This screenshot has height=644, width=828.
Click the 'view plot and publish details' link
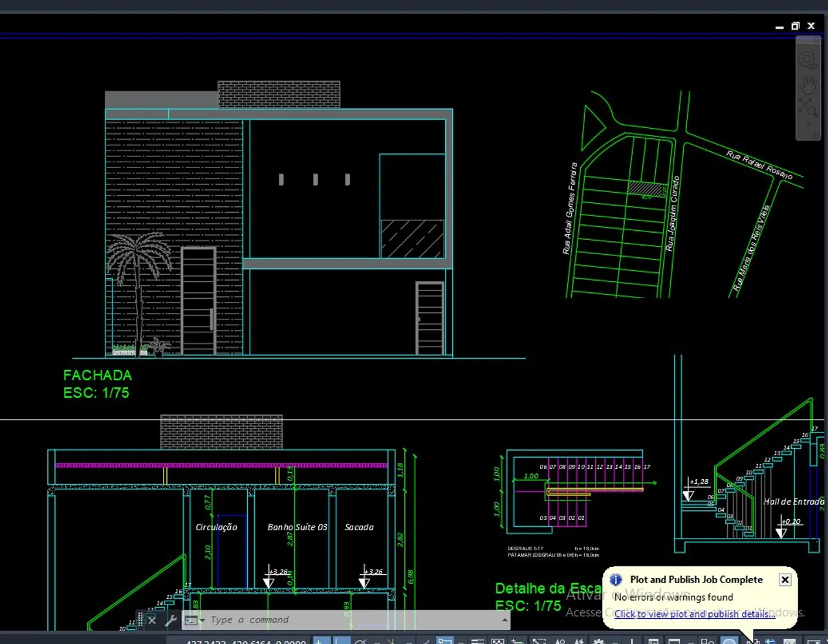click(x=694, y=614)
